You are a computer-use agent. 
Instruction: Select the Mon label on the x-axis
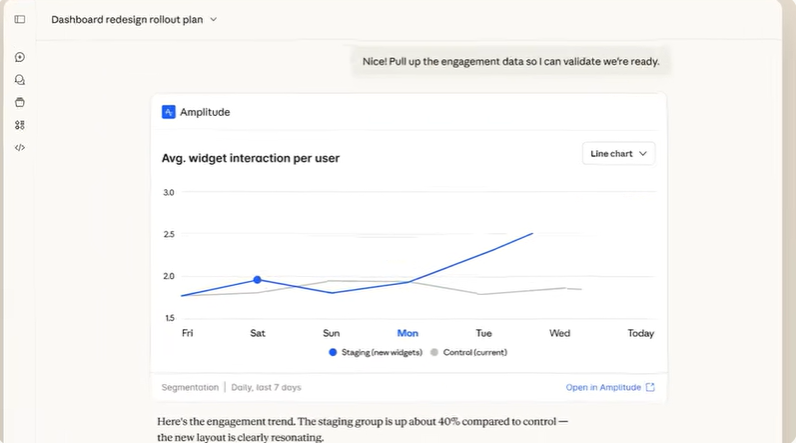(x=408, y=333)
